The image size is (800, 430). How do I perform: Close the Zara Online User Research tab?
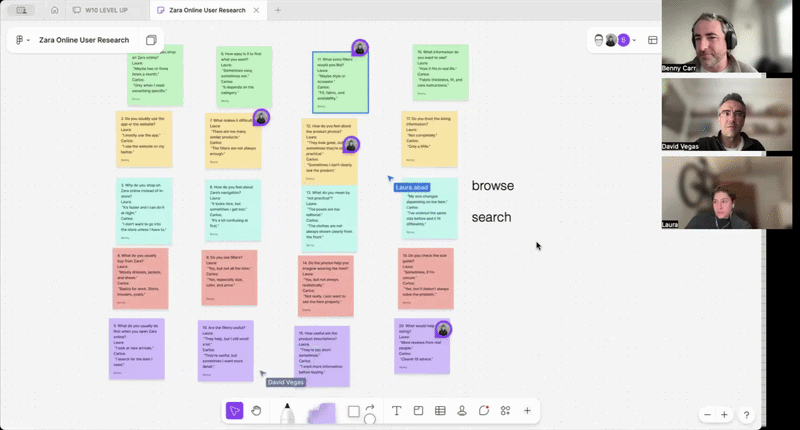coord(258,10)
